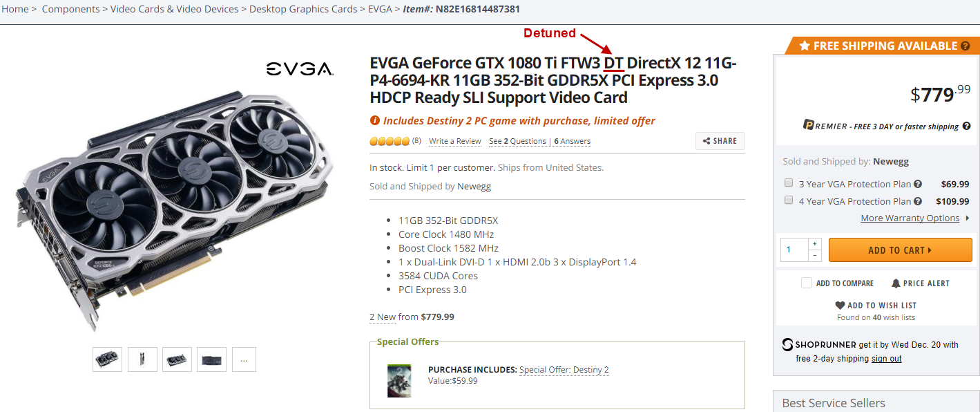The image size is (980, 412).
Task: Show more images via ellipsis thumbnail
Action: (x=244, y=359)
